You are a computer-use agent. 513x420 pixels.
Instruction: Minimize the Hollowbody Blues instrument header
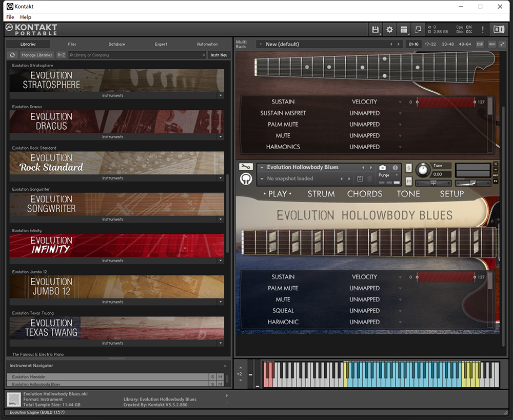pos(496,169)
